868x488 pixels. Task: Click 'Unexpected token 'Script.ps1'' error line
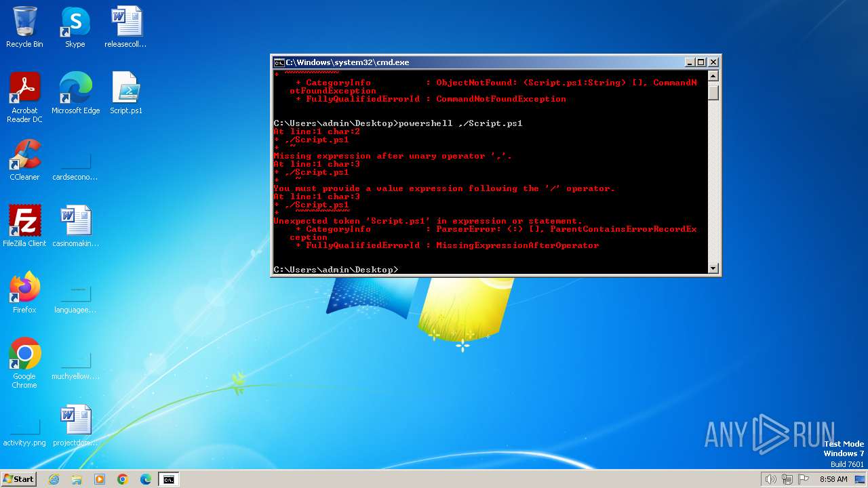pos(428,221)
